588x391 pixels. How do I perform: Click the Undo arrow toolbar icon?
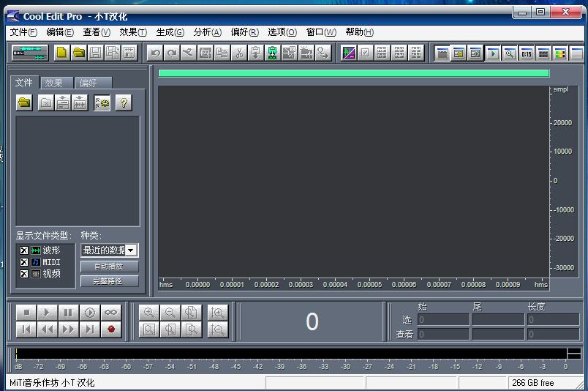coord(155,53)
